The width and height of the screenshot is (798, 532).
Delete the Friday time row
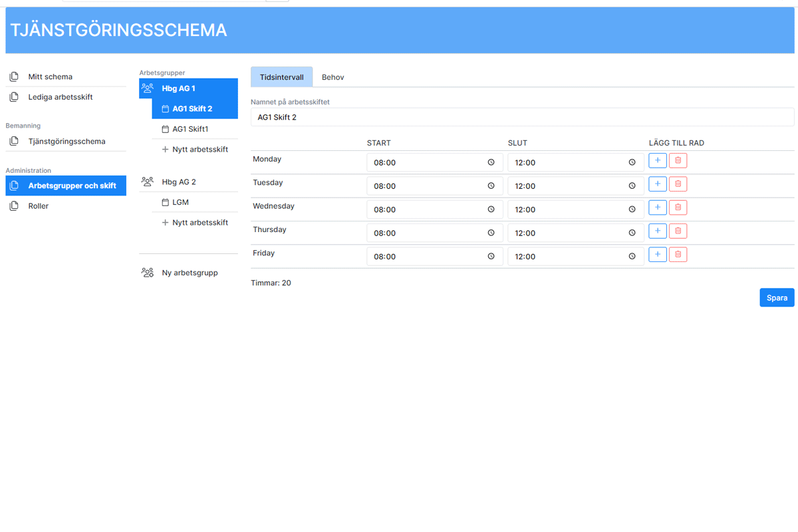click(678, 254)
